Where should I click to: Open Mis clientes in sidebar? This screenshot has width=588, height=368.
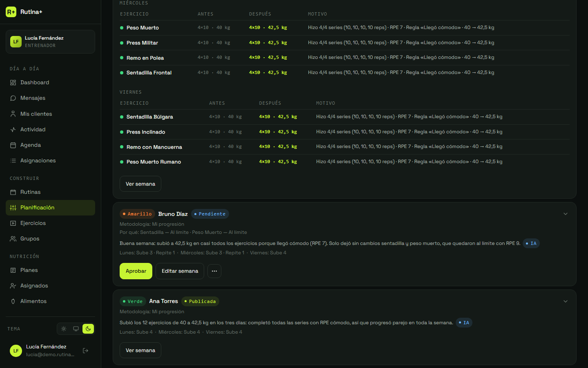click(50, 114)
